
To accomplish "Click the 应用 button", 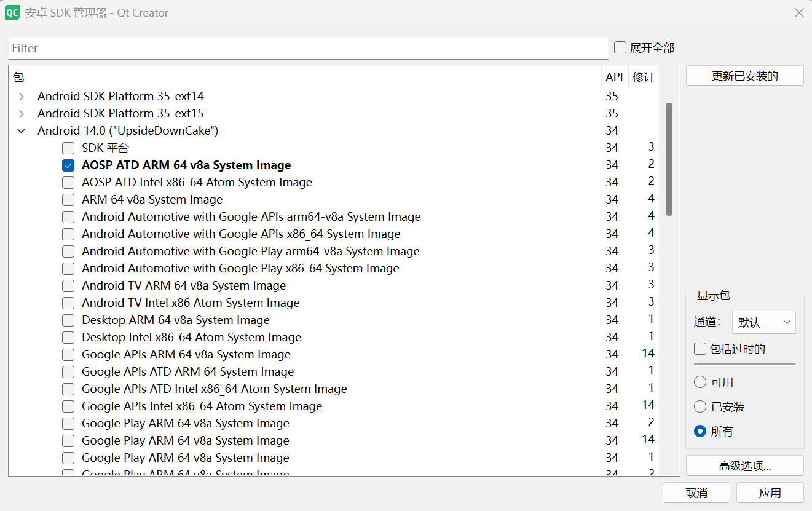I will click(x=770, y=493).
